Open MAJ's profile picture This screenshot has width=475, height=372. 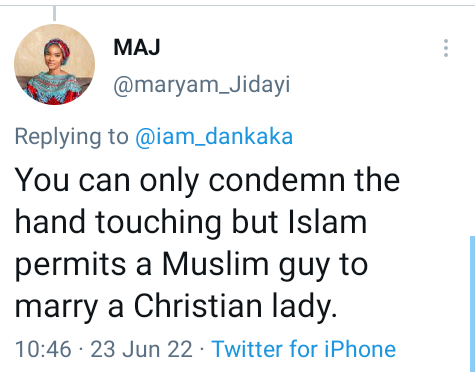(54, 65)
